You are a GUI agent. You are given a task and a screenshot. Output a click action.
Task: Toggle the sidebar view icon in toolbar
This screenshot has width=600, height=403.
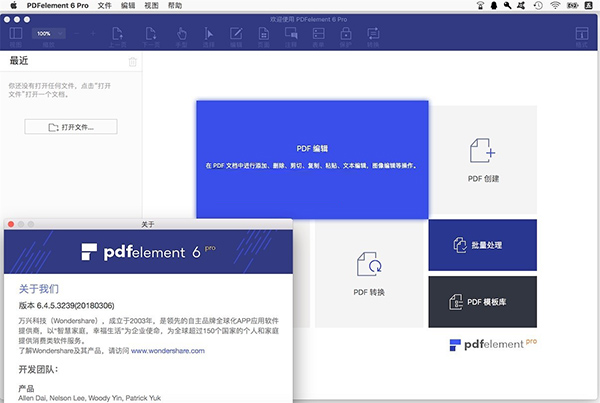16,34
